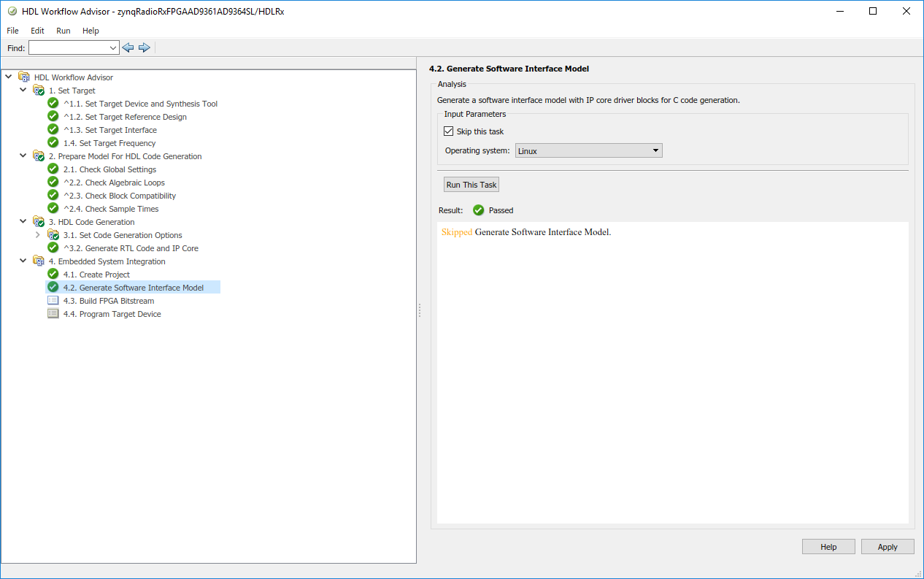924x579 pixels.
Task: Open the File menu
Action: (x=12, y=31)
